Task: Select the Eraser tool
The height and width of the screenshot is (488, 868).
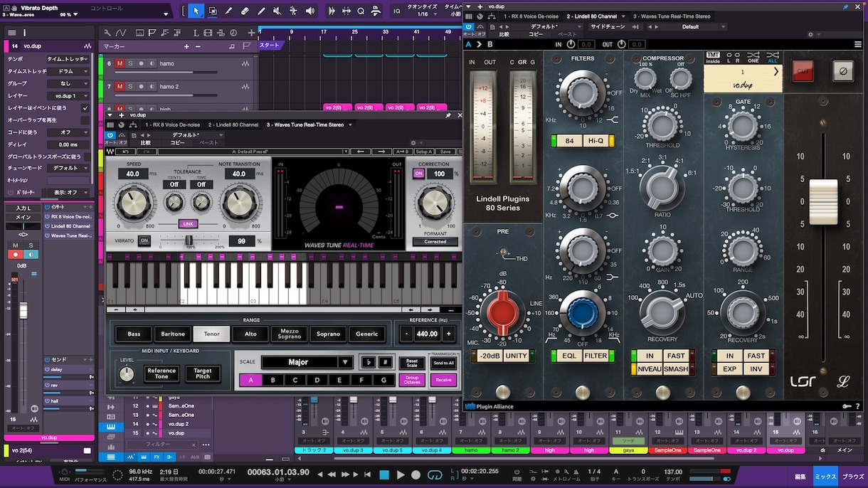Action: click(x=245, y=11)
